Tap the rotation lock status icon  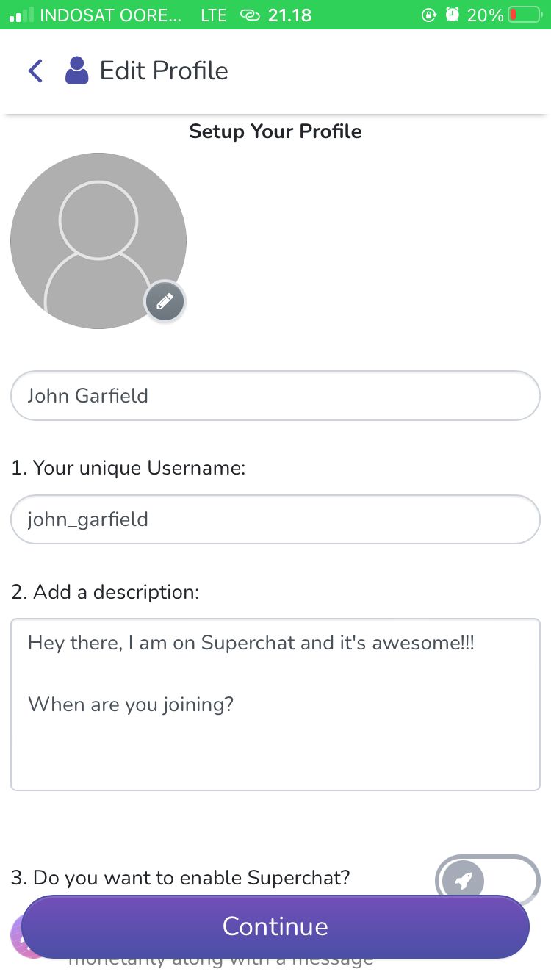click(x=429, y=15)
